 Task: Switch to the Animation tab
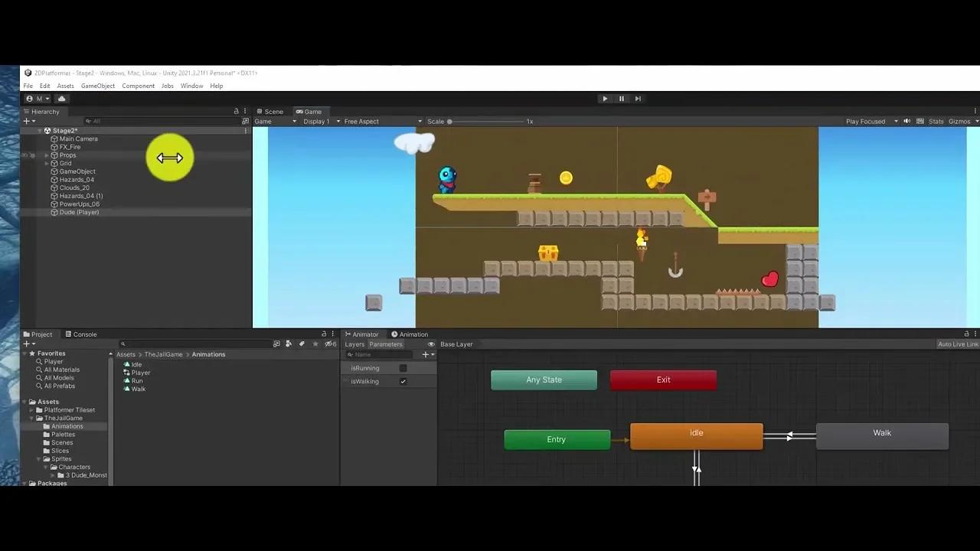coord(413,334)
